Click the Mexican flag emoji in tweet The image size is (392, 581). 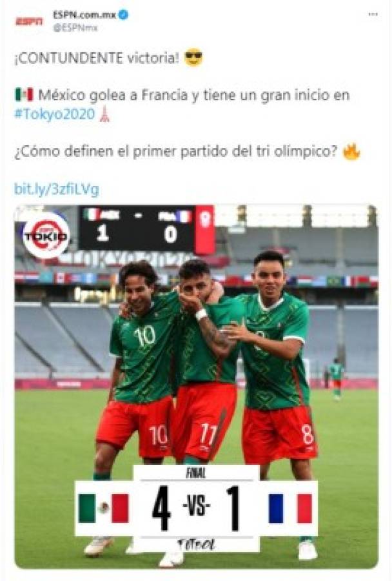pyautogui.click(x=24, y=94)
